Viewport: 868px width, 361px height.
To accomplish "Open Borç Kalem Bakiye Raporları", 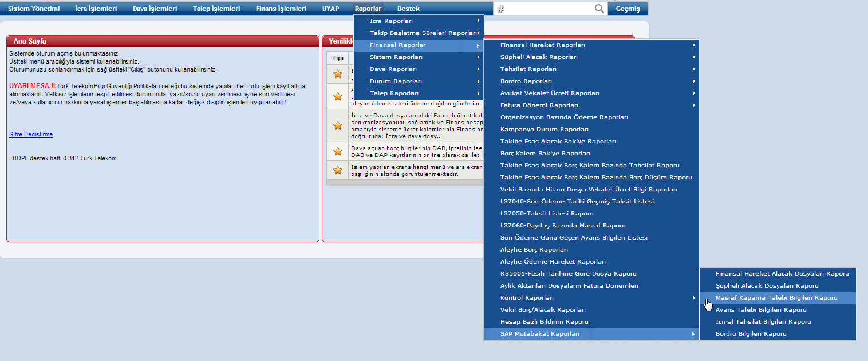I will click(591, 154).
